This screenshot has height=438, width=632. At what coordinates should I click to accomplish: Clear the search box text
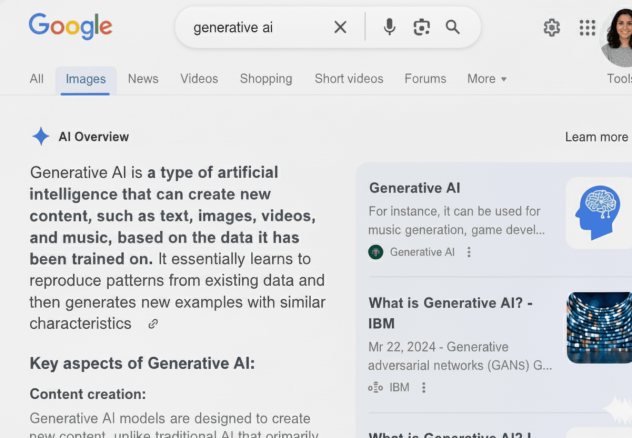tap(340, 27)
